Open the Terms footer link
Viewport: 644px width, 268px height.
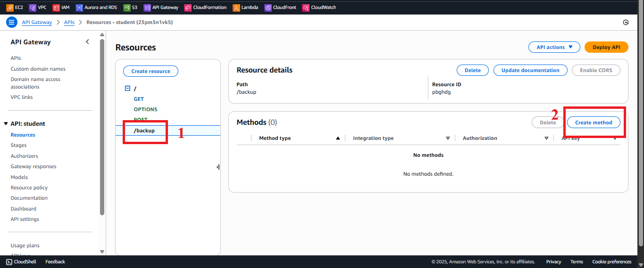point(577,262)
